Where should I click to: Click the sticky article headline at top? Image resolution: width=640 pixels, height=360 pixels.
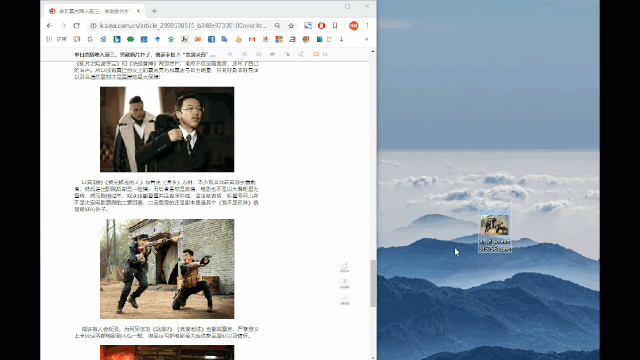(145, 54)
